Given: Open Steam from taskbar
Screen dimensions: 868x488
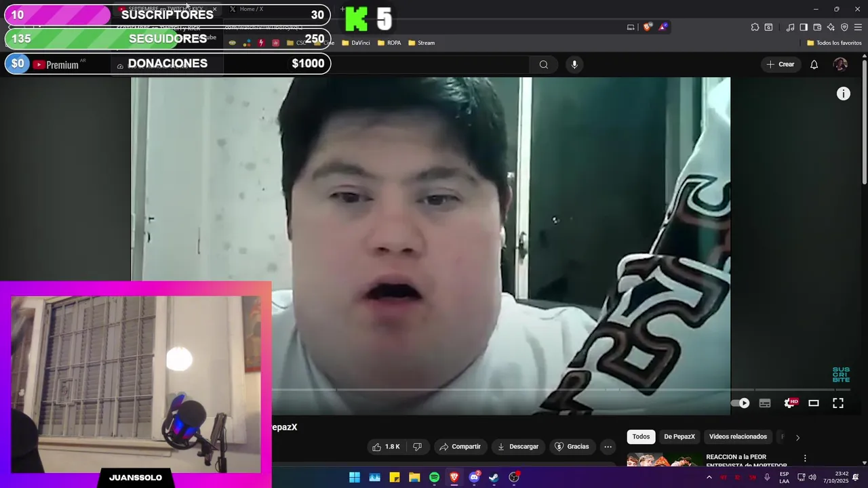Looking at the screenshot, I should [494, 477].
